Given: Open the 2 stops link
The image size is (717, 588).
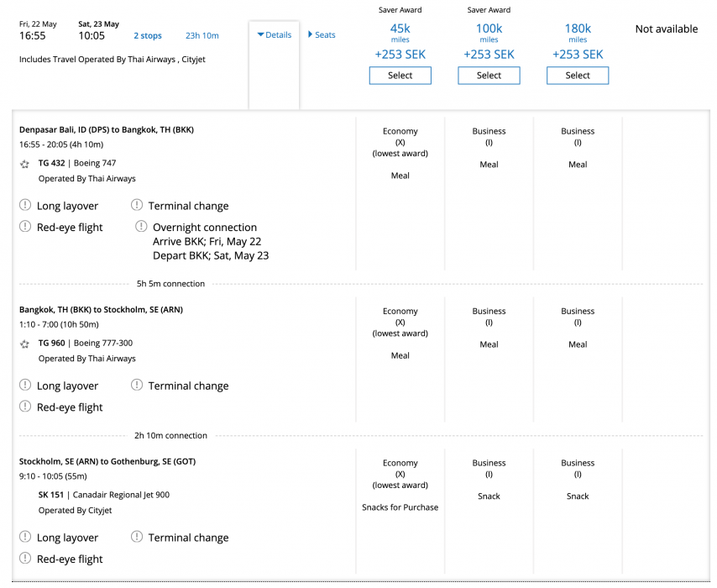Looking at the screenshot, I should [148, 36].
